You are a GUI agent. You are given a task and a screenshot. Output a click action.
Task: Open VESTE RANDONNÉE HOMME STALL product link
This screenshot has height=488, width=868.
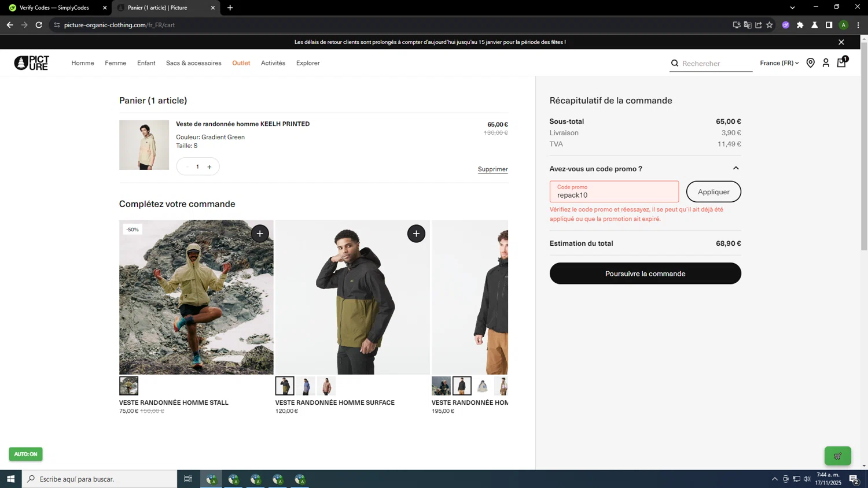(x=174, y=402)
